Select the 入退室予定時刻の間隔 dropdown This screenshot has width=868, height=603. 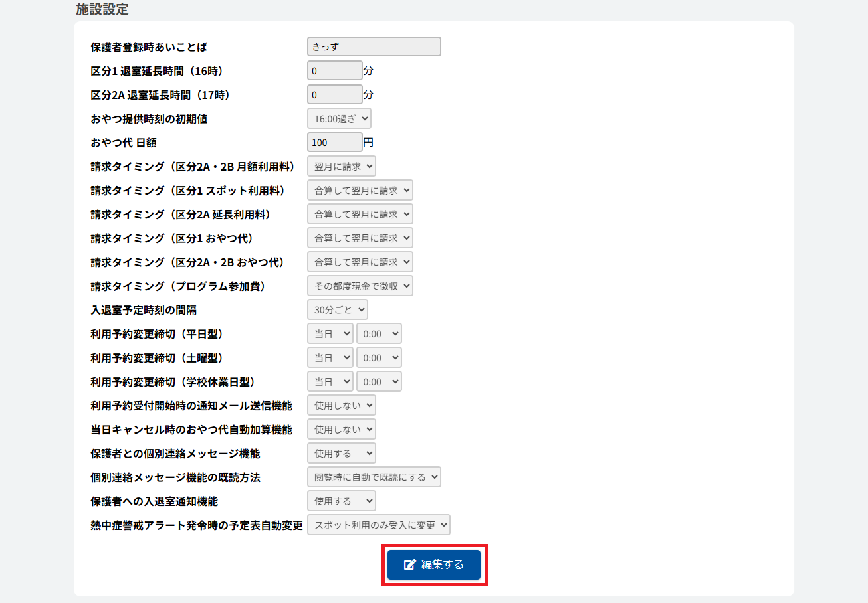337,309
